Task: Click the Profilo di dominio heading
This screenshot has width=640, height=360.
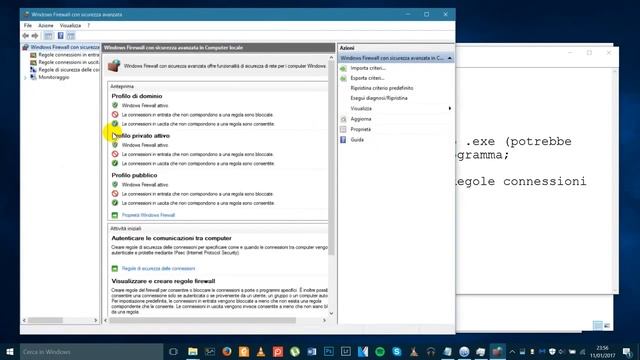Action: point(137,96)
